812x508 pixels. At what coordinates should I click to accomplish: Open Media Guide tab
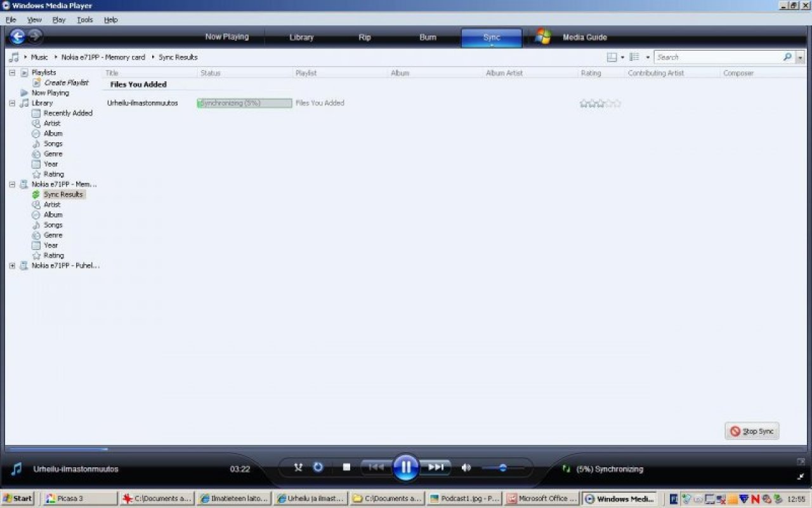point(585,37)
